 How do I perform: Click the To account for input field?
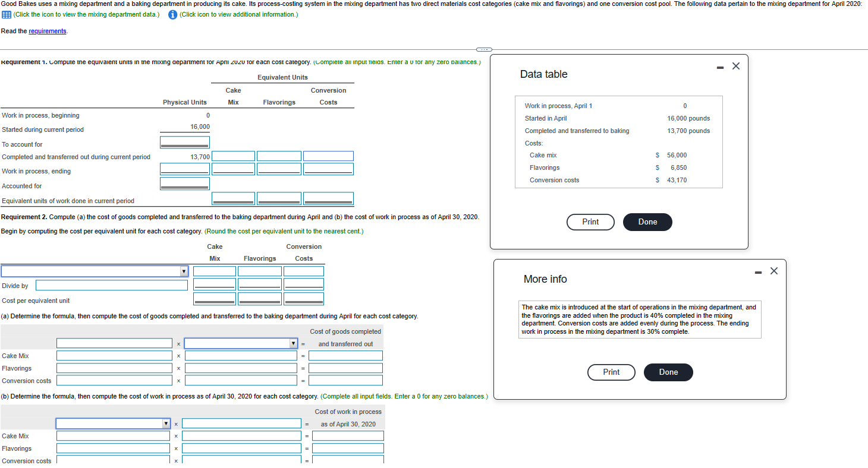tap(184, 142)
